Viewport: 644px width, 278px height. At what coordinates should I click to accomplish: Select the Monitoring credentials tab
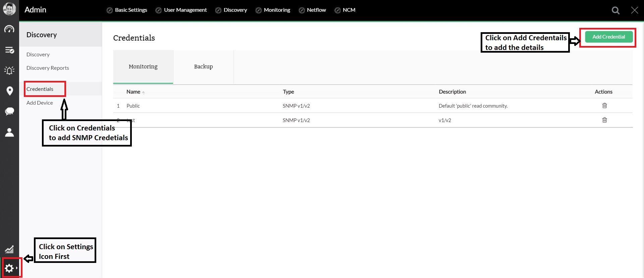[x=143, y=67]
